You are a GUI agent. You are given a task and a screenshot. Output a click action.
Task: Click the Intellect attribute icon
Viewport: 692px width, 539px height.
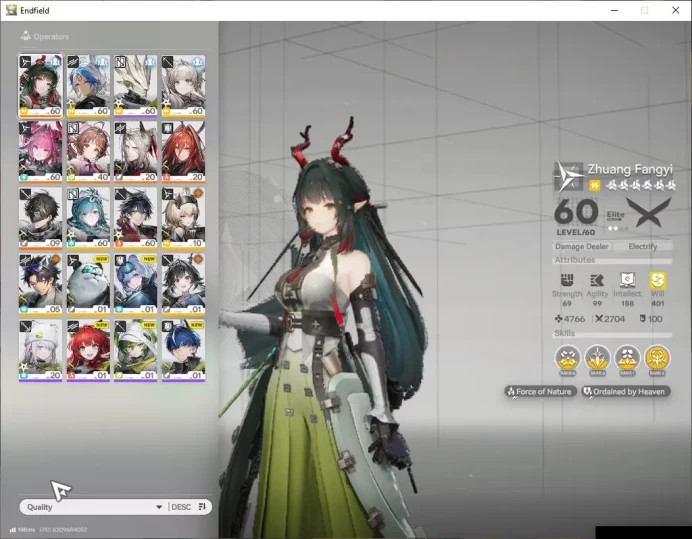[x=627, y=280]
